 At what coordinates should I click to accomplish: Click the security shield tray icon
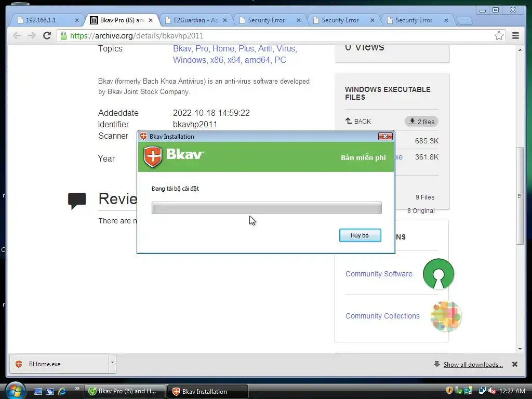(449, 391)
